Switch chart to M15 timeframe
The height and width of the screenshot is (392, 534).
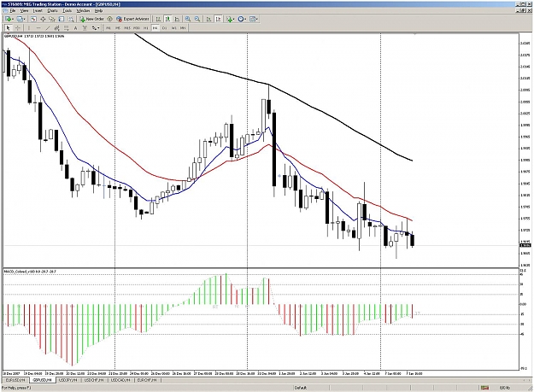(127, 28)
